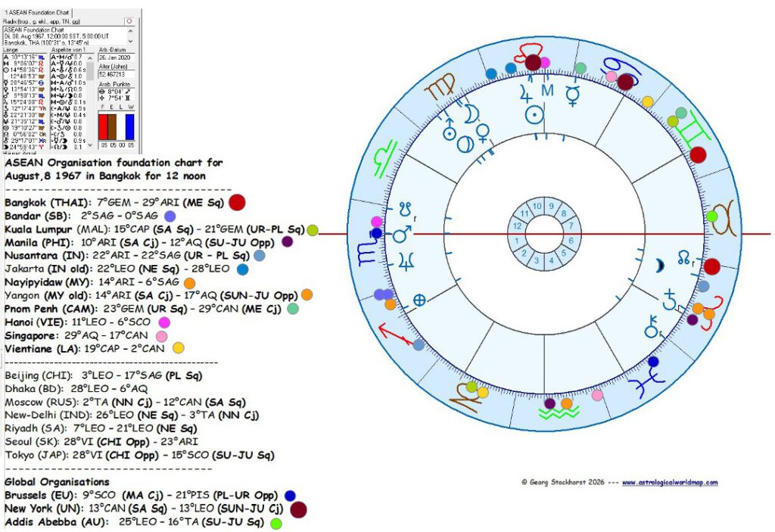Click the brown Taurus sign glyph on the wheel
Image resolution: width=775 pixels, height=532 pixels.
(x=723, y=218)
